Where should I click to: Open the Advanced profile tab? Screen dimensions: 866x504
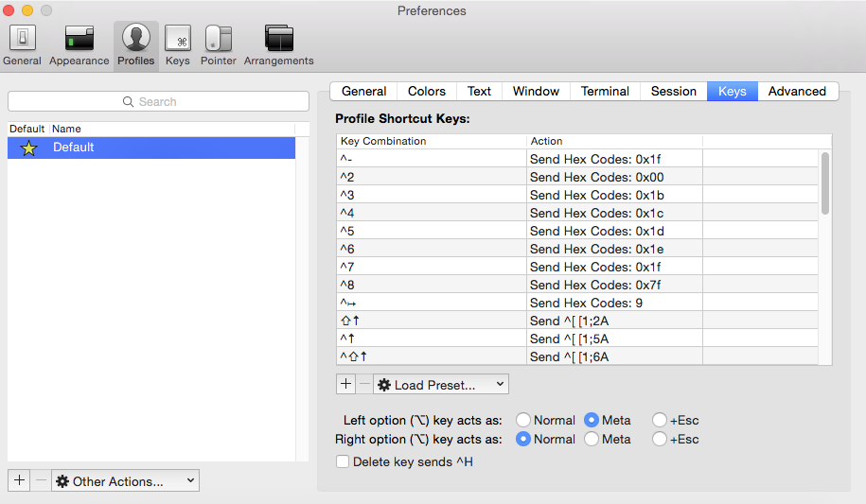797,91
